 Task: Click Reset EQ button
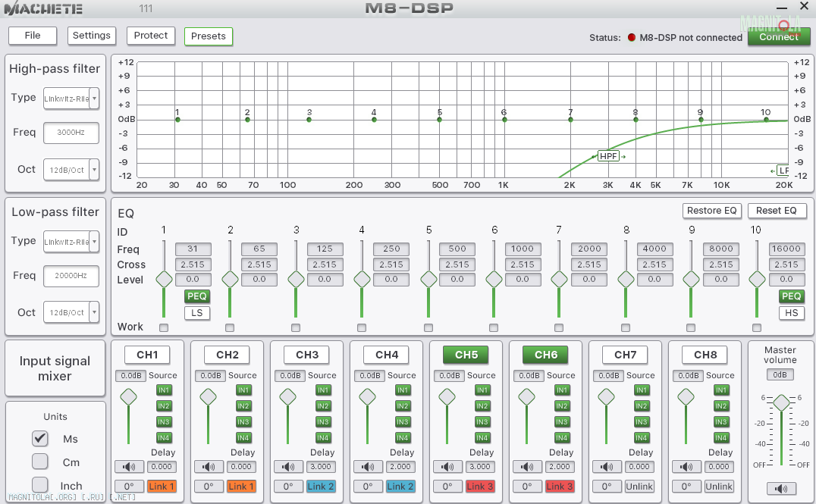(x=777, y=211)
